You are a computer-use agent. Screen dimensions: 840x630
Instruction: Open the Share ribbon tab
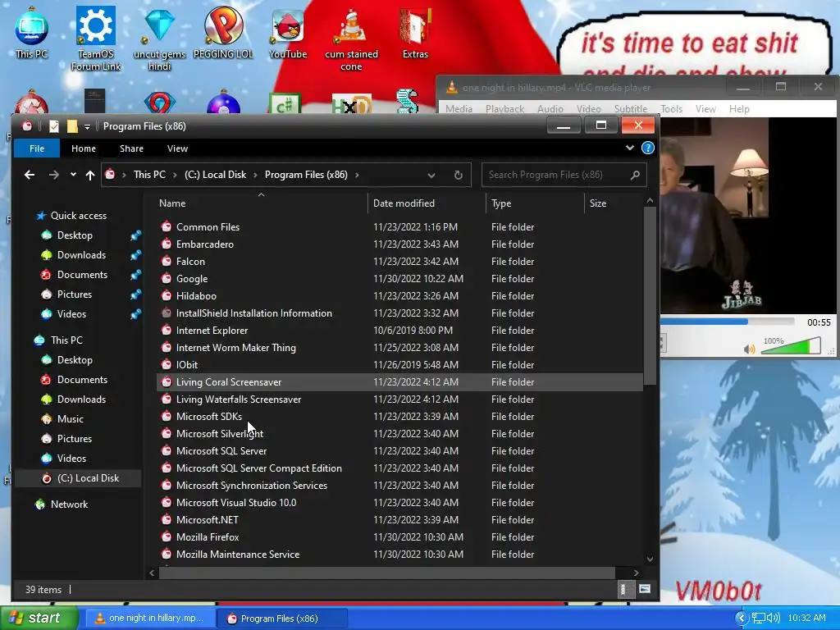pyautogui.click(x=131, y=148)
